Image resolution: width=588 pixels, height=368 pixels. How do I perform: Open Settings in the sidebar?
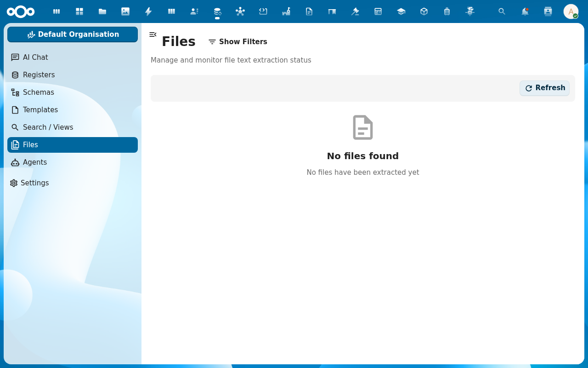tap(73, 183)
